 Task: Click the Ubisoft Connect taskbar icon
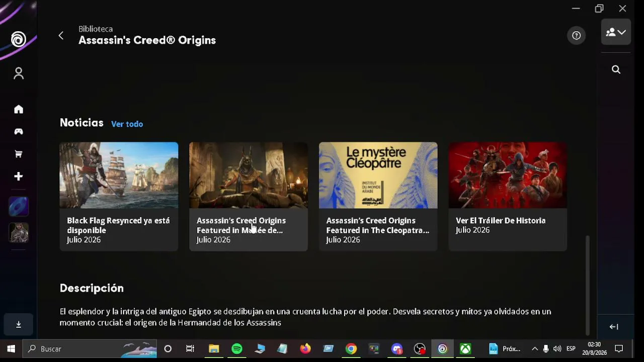[x=442, y=348]
